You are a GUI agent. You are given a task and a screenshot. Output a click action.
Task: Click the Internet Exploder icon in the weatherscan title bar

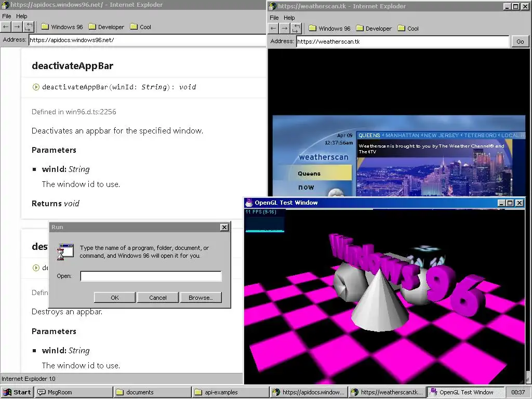[273, 6]
